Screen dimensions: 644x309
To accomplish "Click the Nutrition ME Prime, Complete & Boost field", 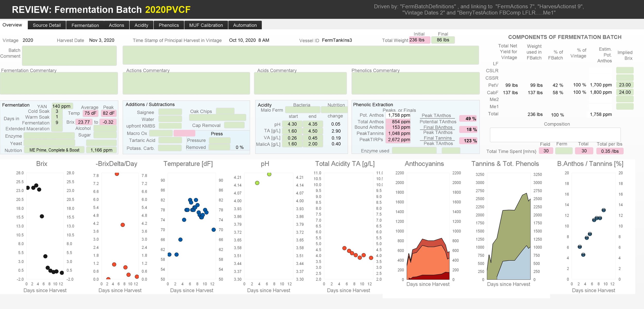I will [54, 150].
